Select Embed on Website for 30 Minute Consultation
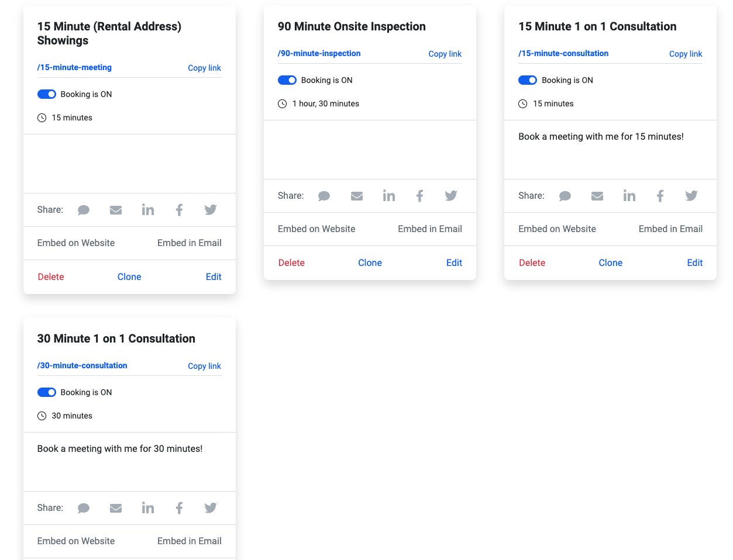This screenshot has height=560, width=733. click(x=76, y=541)
